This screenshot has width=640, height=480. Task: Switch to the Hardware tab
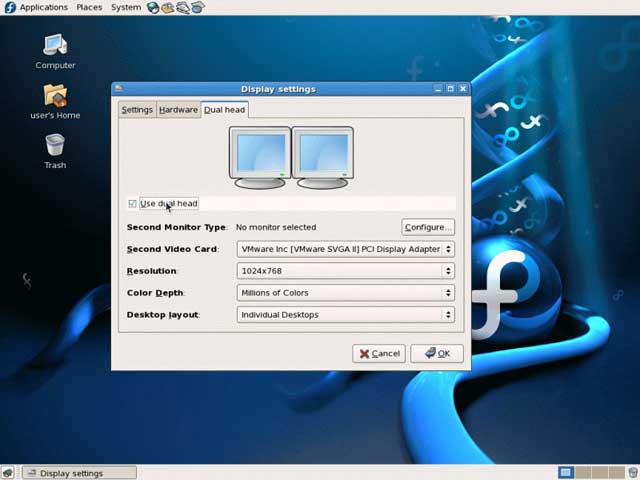pos(178,110)
